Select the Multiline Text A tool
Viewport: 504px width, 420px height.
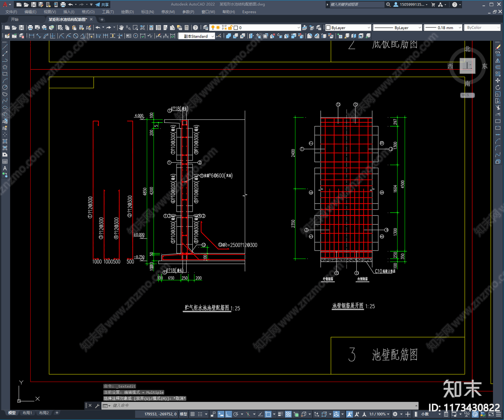[5, 168]
